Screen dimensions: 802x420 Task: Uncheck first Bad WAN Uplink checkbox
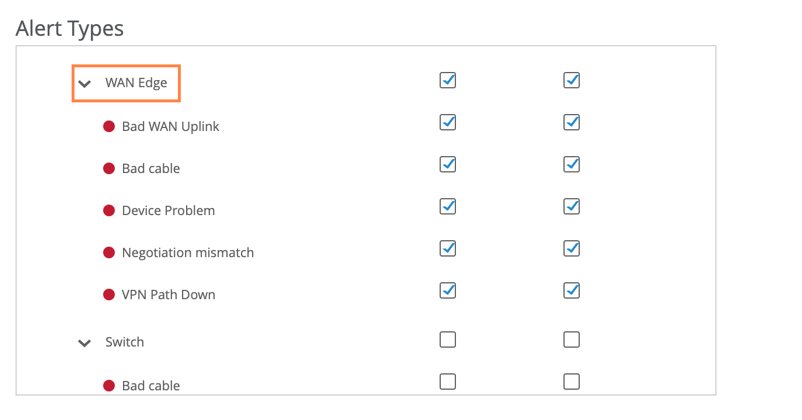pyautogui.click(x=448, y=122)
